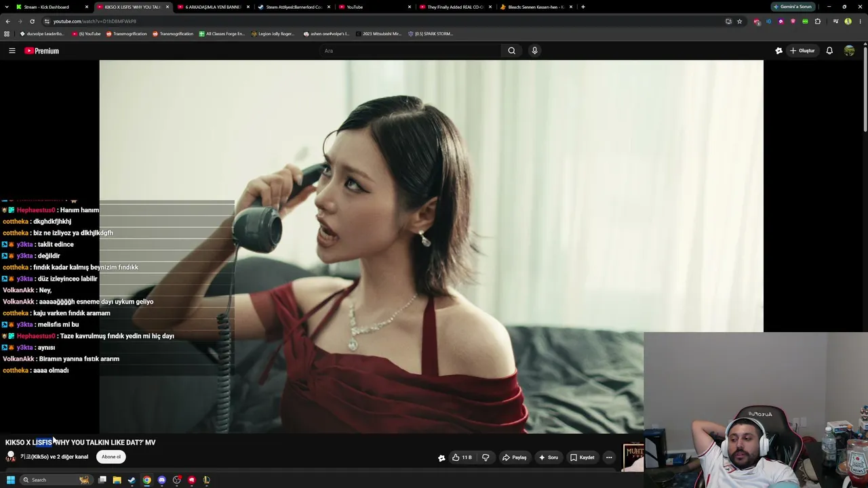868x488 pixels.
Task: Open the YouTube guide hamburger menu
Action: coord(12,51)
